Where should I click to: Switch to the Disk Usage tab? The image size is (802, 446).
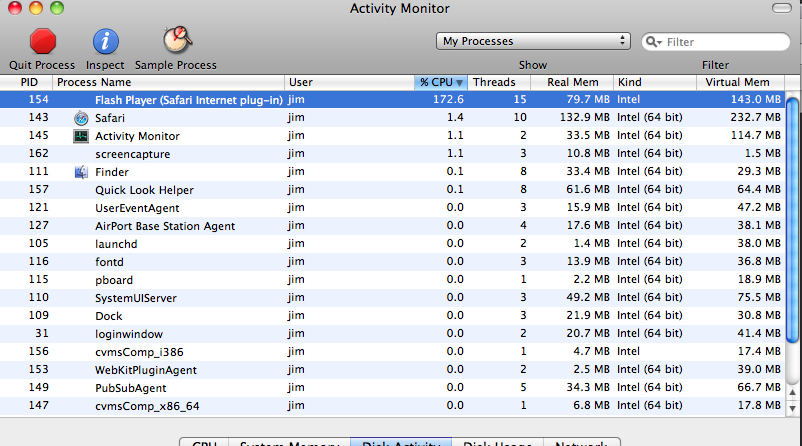[x=497, y=442]
